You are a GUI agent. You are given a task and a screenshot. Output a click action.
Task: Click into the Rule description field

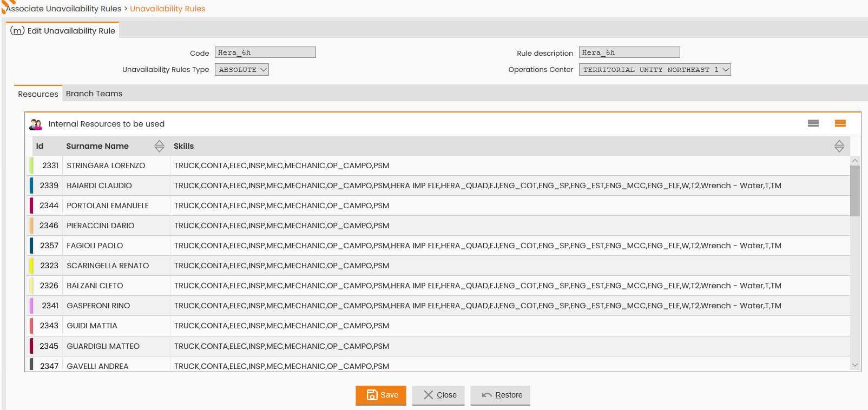pyautogui.click(x=629, y=52)
